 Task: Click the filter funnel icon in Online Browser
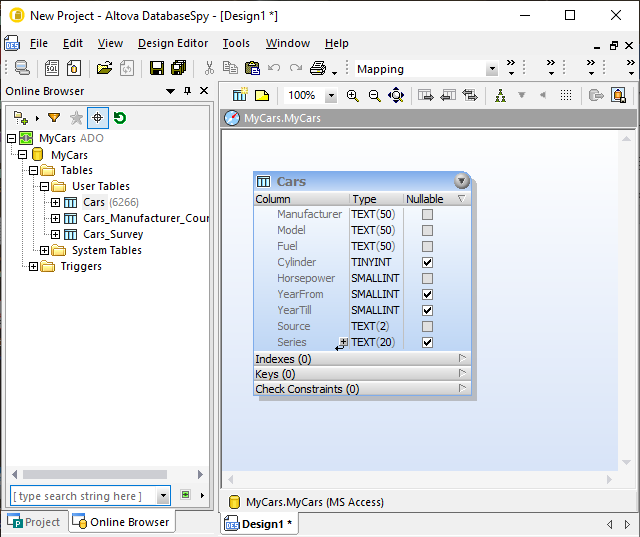[54, 118]
